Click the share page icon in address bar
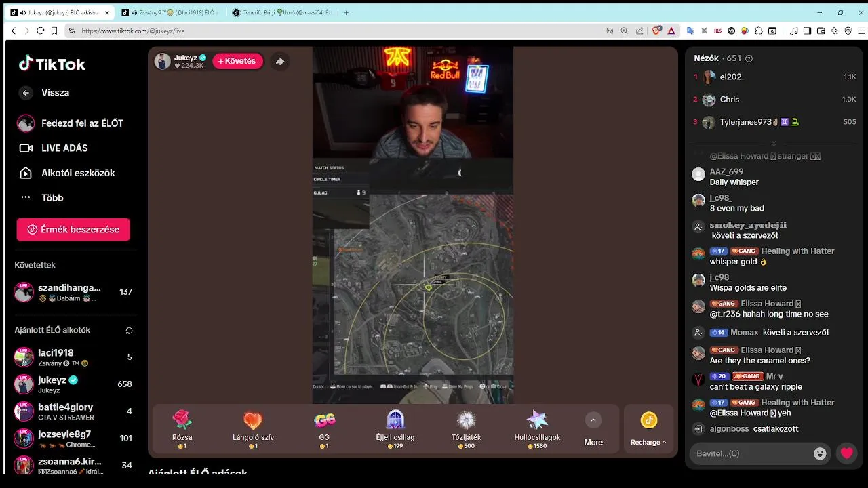This screenshot has width=868, height=488. [639, 30]
